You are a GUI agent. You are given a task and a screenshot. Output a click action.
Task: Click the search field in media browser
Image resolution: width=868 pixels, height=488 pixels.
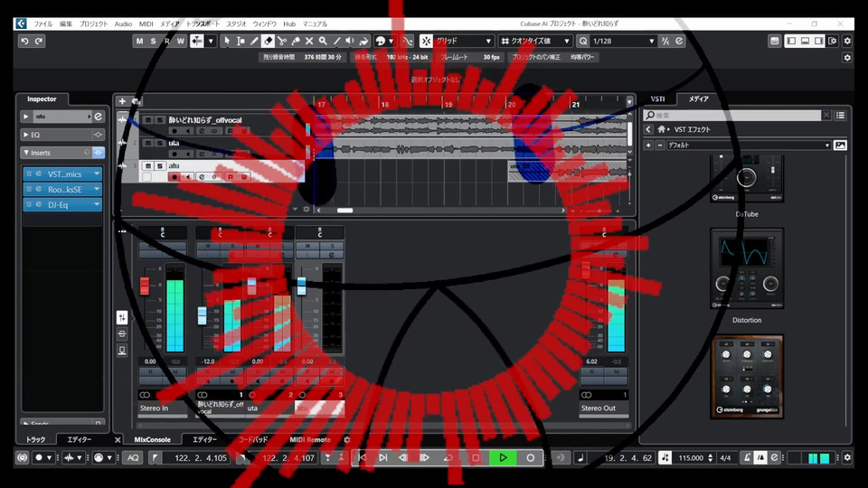[x=731, y=115]
